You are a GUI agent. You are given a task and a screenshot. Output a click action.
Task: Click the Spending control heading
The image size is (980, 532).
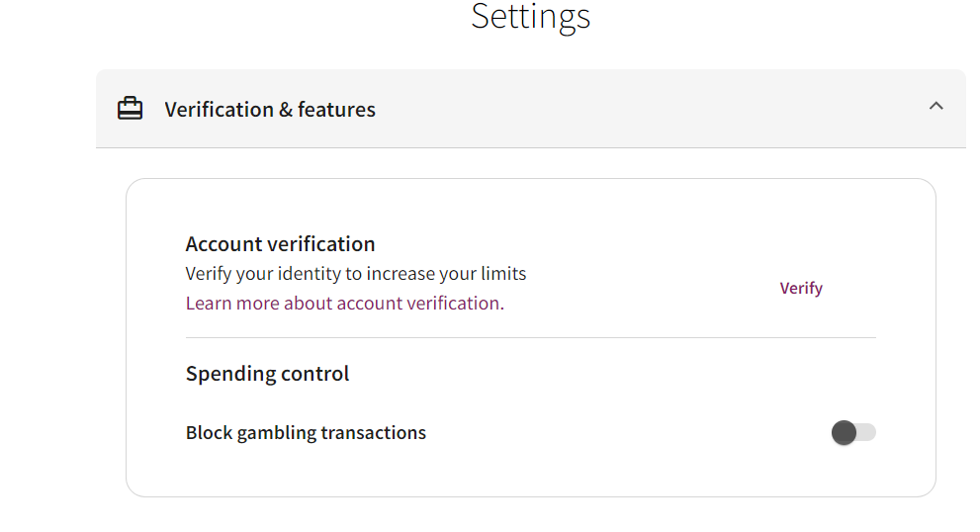[268, 374]
